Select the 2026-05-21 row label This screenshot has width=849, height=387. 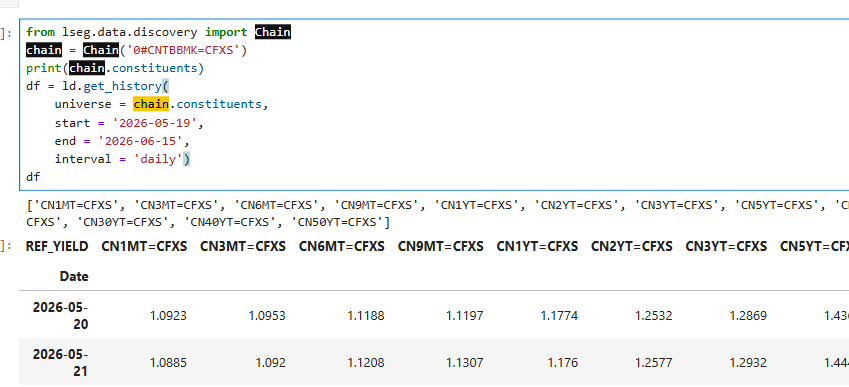(61, 363)
